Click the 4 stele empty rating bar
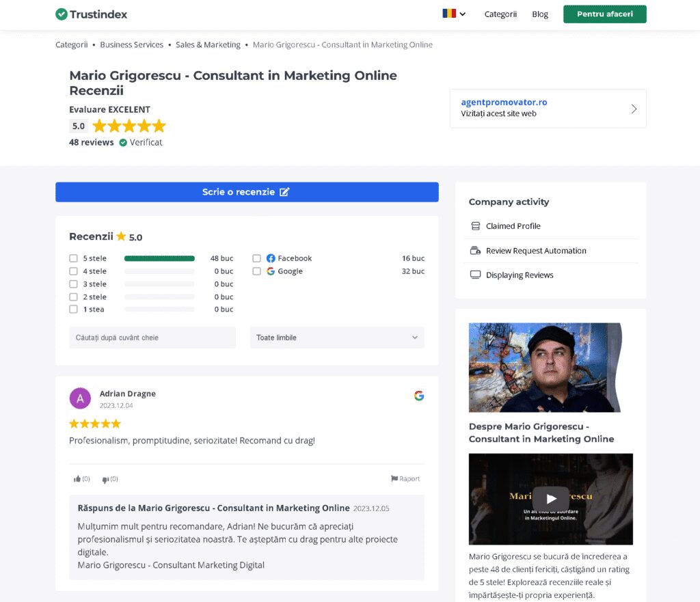 point(159,271)
